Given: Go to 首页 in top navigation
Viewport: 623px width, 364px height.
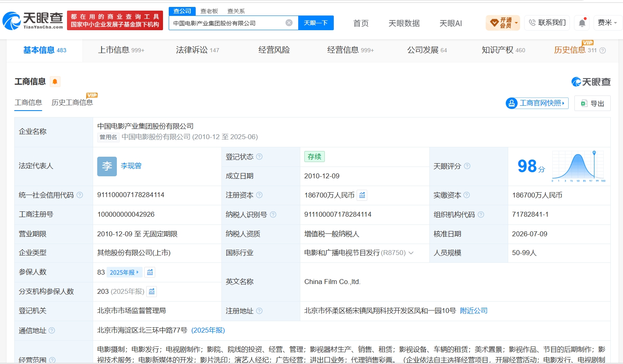Looking at the screenshot, I should point(361,23).
